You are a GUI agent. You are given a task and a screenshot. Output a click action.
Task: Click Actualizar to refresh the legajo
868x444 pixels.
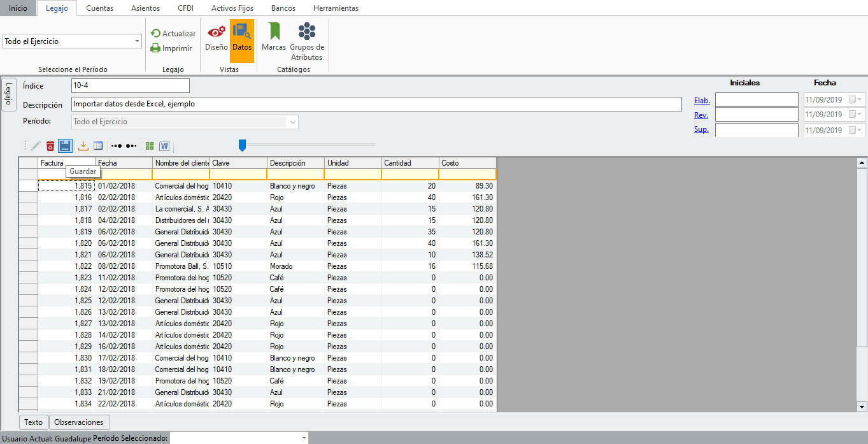tap(173, 34)
